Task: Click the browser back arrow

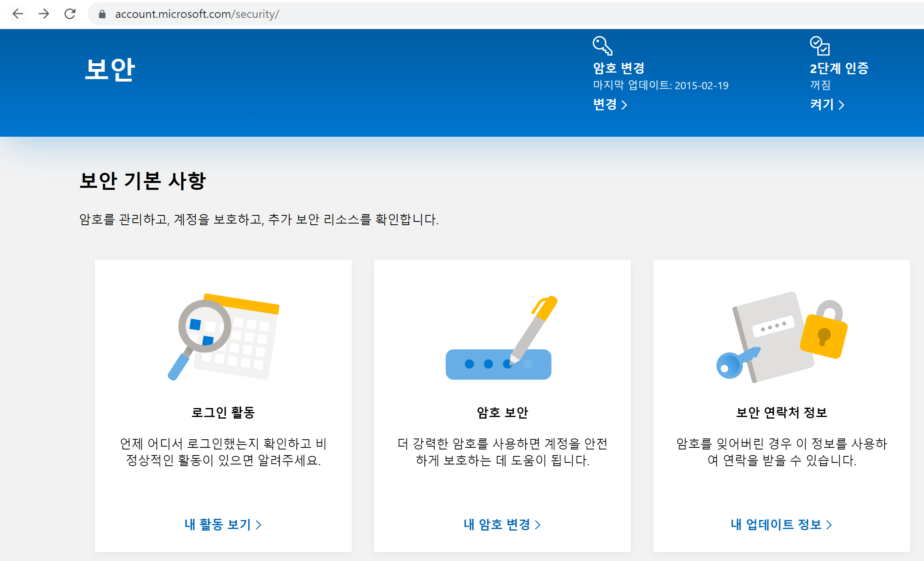Action: [x=17, y=14]
